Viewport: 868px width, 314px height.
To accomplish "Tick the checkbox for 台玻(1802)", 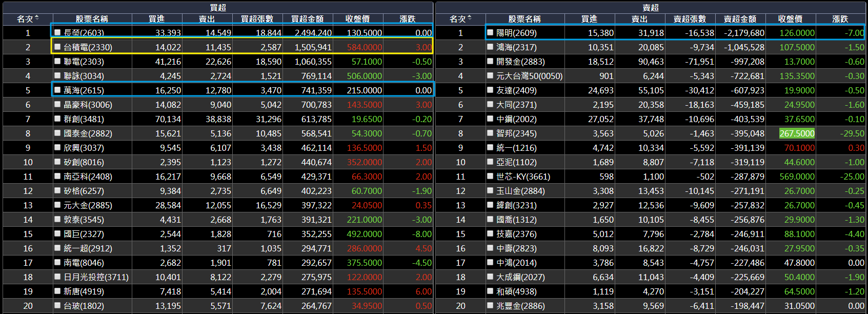I will pyautogui.click(x=58, y=305).
